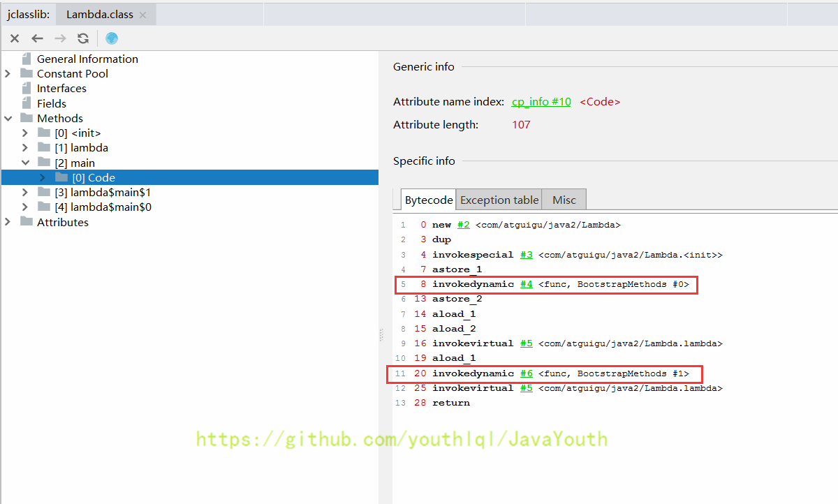838x504 pixels.
Task: Expand the [3] lambda$main$1 method
Action: (x=25, y=192)
